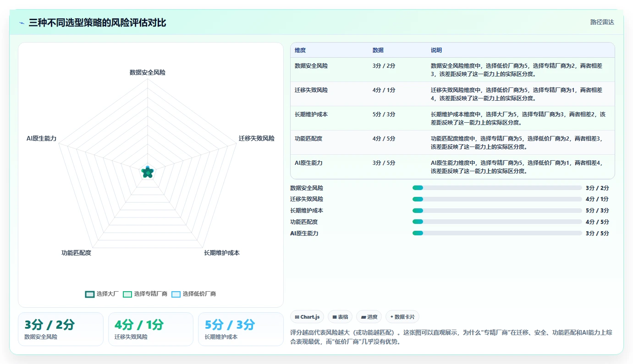Click 4分 / 5分 value beside 功能匹配度 bar
The image size is (633, 364).
pyautogui.click(x=597, y=222)
